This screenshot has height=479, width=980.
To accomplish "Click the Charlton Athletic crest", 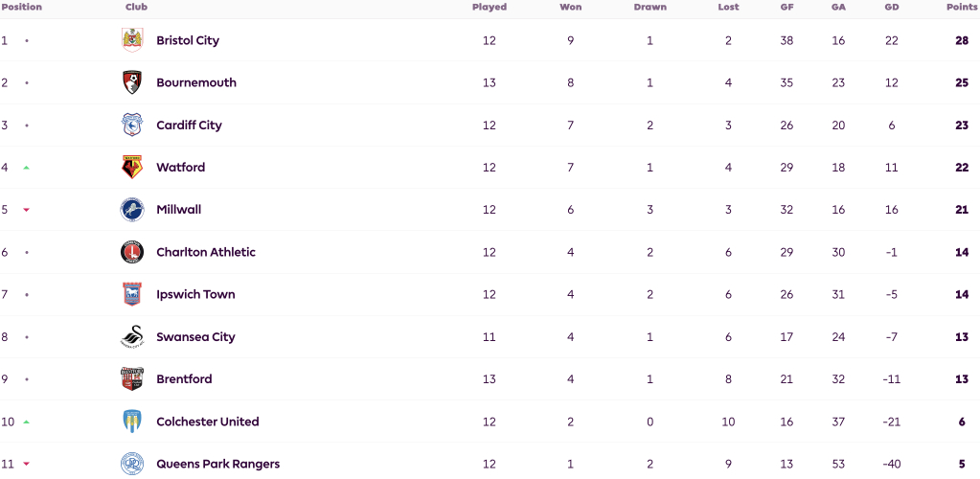I will tap(132, 252).
